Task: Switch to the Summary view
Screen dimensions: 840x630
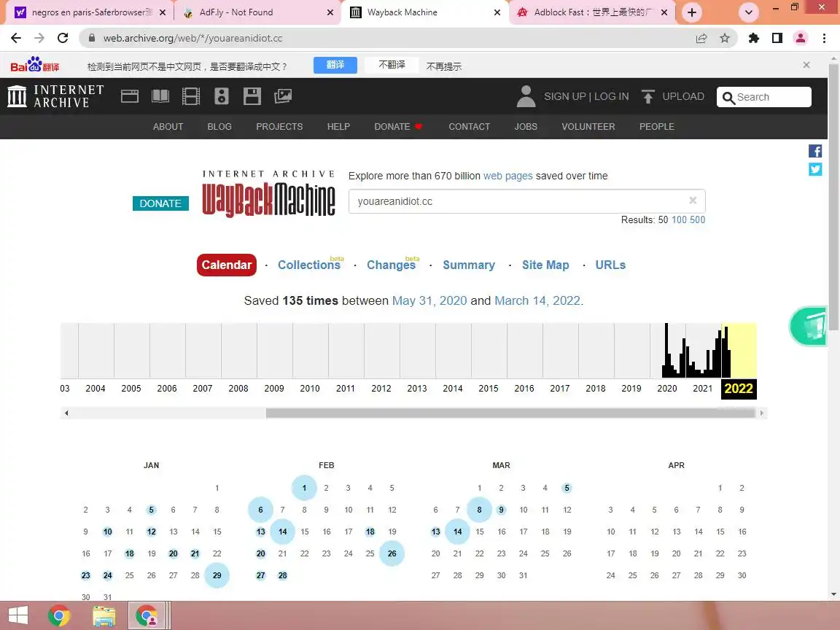Action: 469,265
